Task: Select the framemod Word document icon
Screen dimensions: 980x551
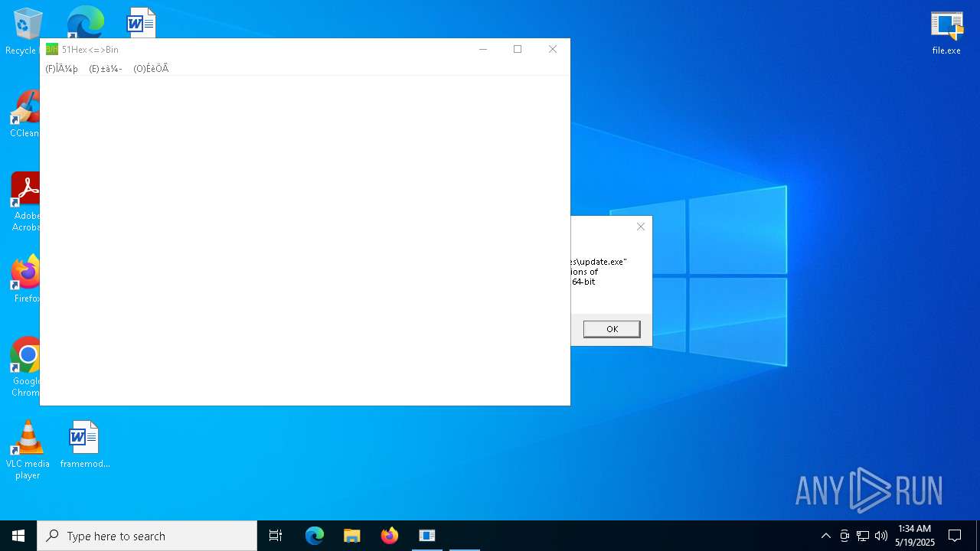Action: [x=84, y=444]
